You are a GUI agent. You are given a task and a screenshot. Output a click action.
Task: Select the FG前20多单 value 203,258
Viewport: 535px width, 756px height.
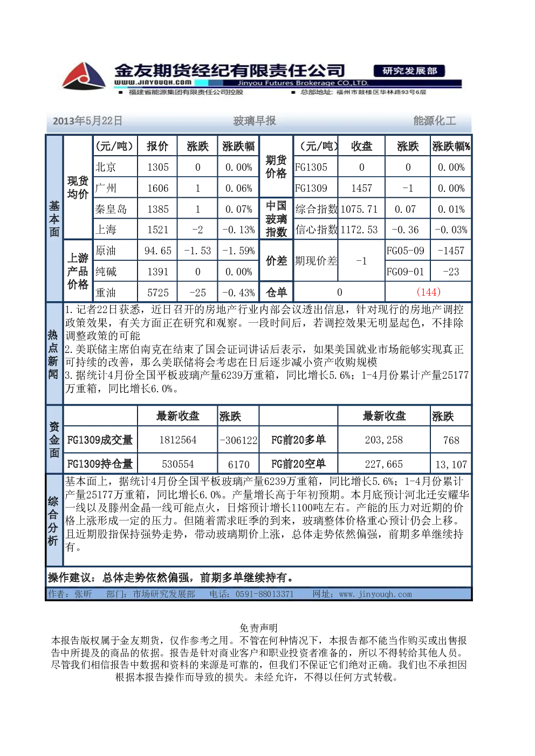click(x=384, y=440)
